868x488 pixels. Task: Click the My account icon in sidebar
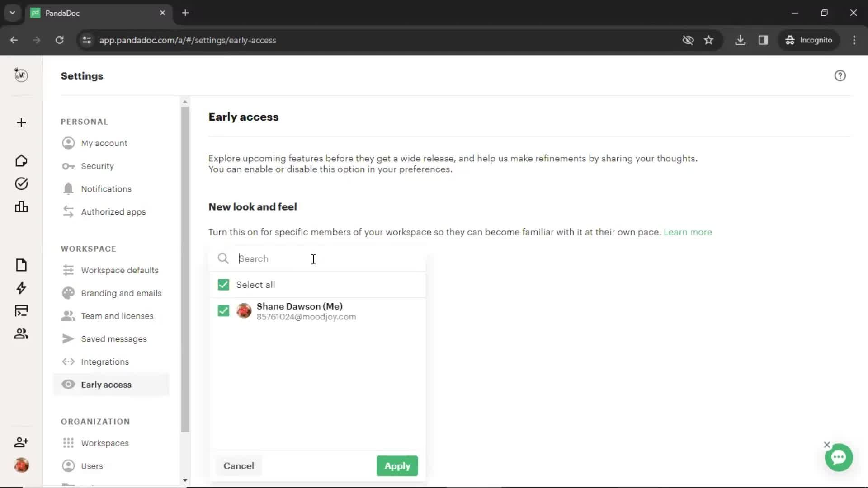click(x=67, y=143)
